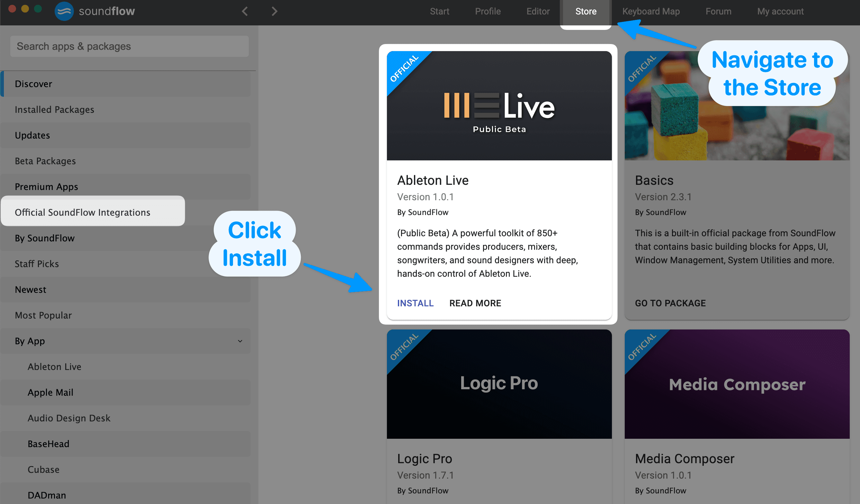Viewport: 860px width, 504px height.
Task: Click the Media Composer card title
Action: pyautogui.click(x=685, y=459)
